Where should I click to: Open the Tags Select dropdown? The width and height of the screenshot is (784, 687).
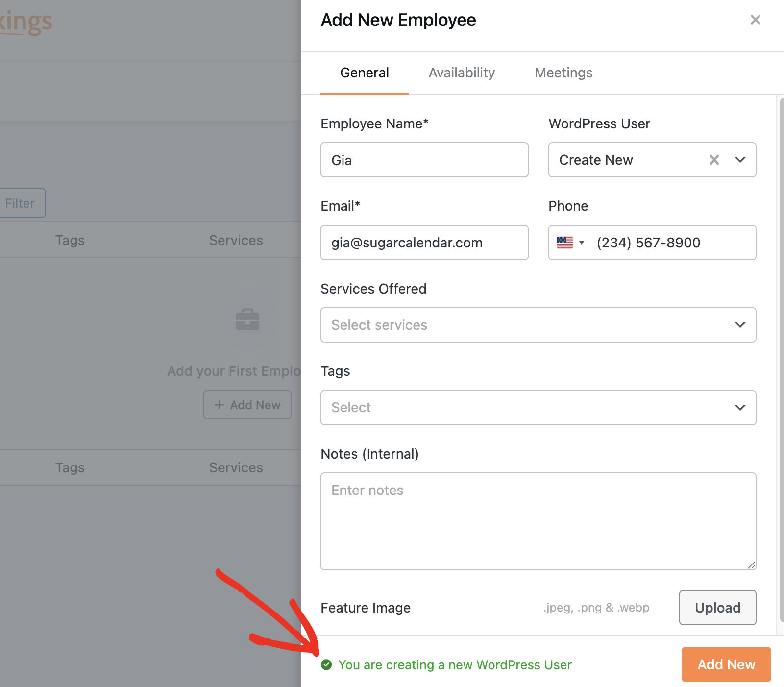coord(538,408)
